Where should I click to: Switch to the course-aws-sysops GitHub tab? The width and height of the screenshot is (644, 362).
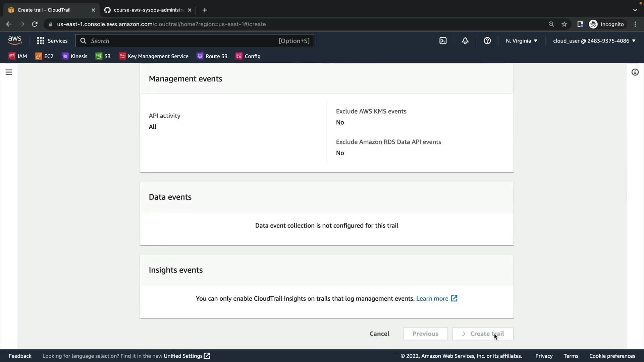click(x=148, y=10)
